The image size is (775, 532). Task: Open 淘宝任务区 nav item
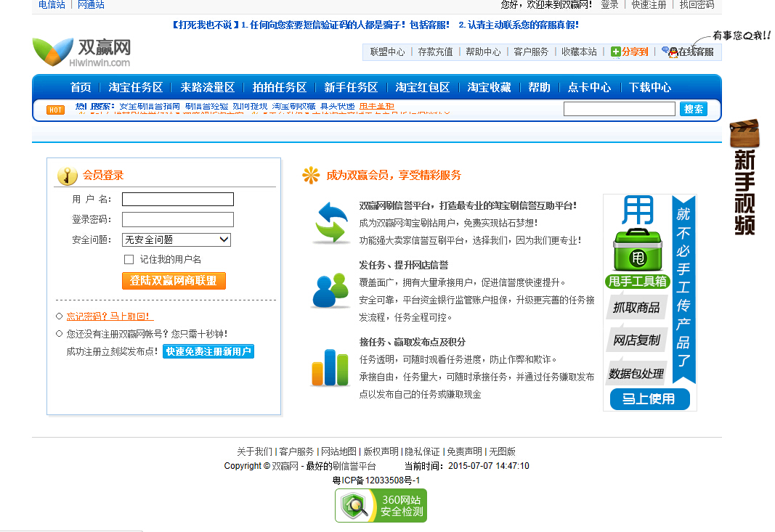click(x=135, y=87)
